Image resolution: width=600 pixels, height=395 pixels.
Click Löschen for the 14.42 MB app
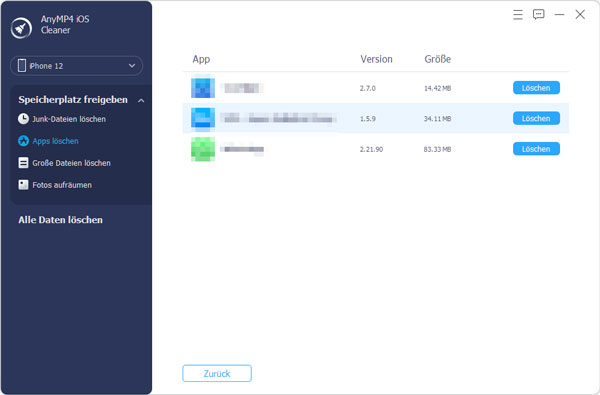536,88
